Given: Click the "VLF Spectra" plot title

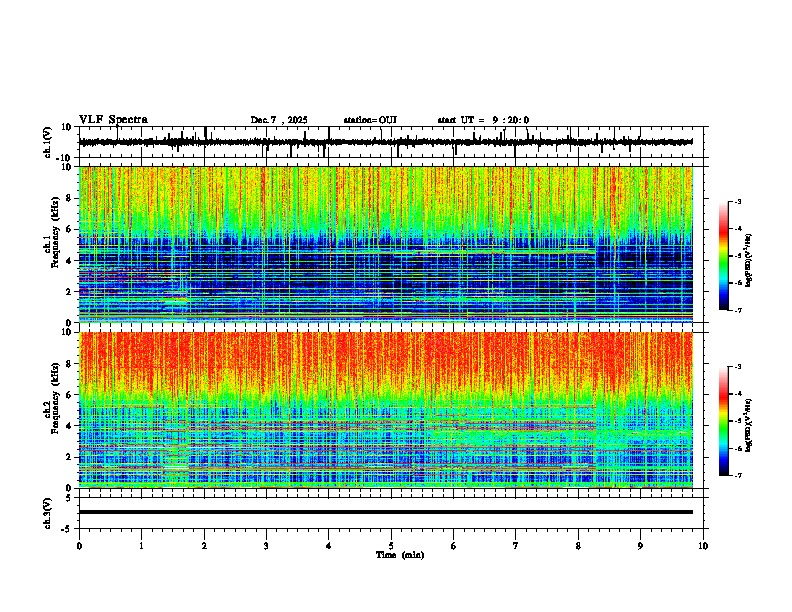Looking at the screenshot, I should click(x=113, y=120).
